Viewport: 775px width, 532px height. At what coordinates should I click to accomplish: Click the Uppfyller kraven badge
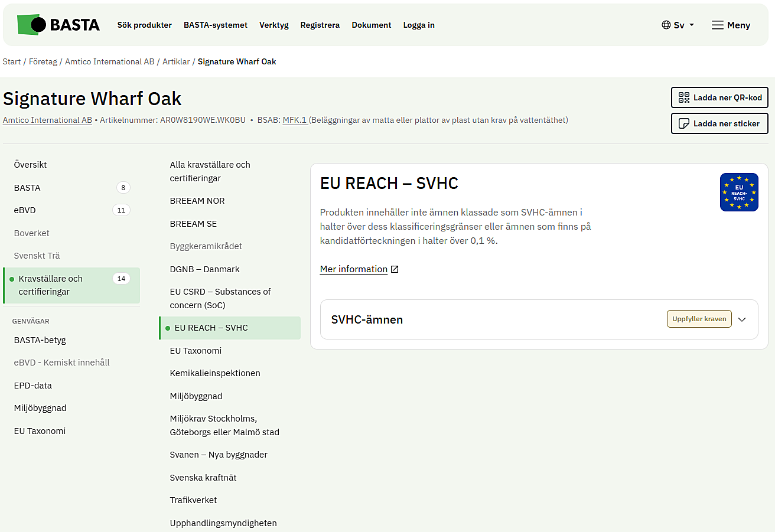(x=699, y=319)
